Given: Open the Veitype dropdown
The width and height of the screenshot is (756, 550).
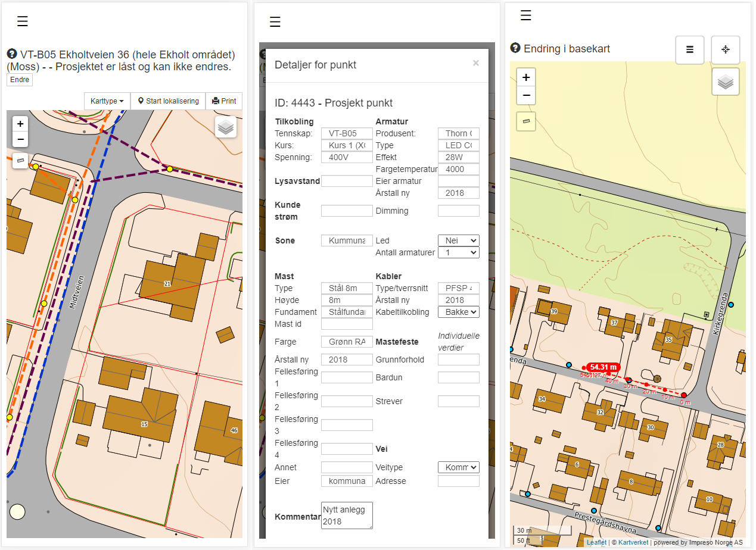Looking at the screenshot, I should click(458, 467).
